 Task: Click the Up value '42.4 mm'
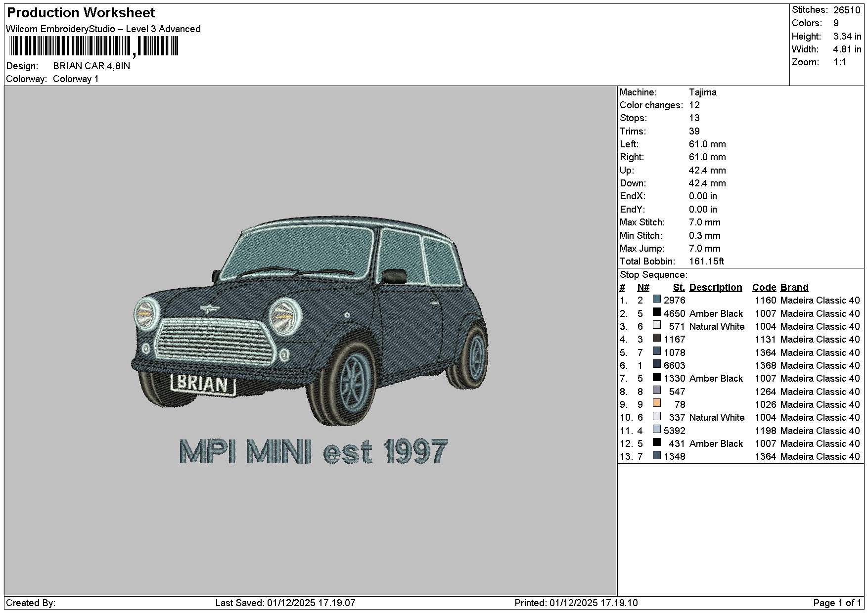tap(707, 170)
